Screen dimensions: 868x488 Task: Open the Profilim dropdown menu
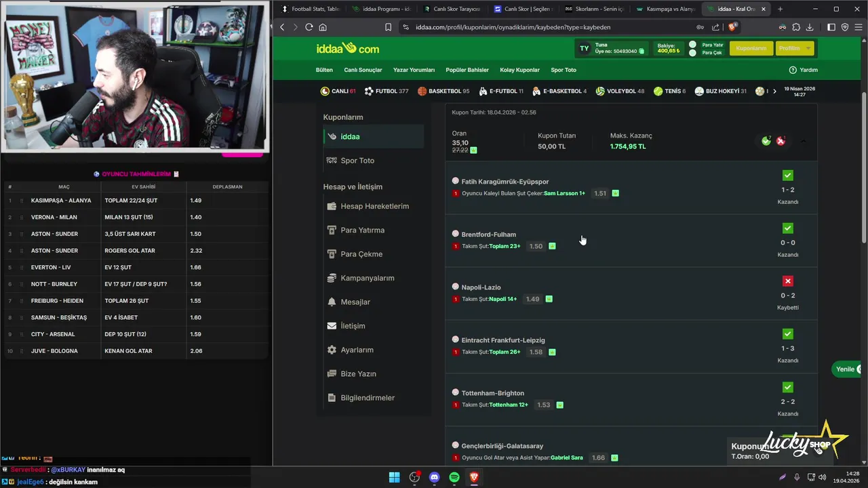click(794, 48)
